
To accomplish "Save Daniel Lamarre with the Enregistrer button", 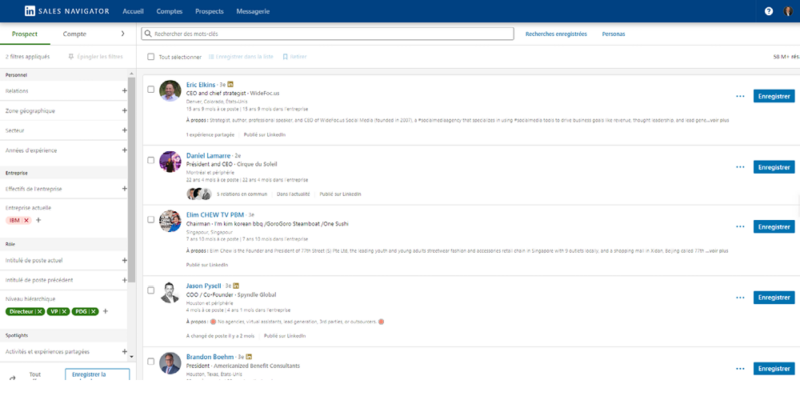I will (x=774, y=167).
